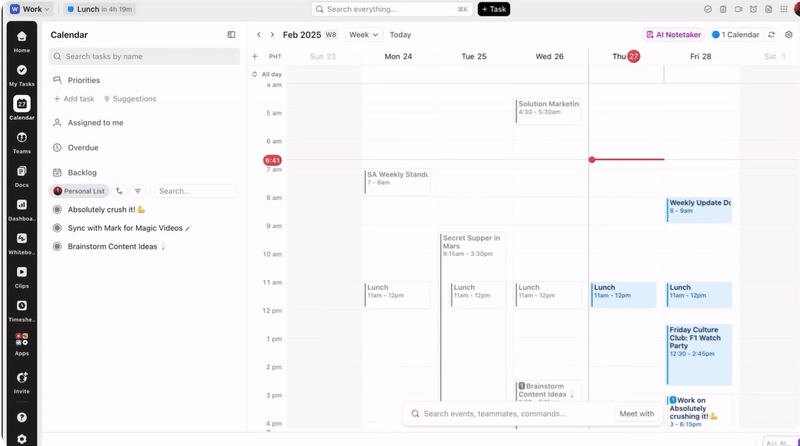800x446 pixels.
Task: Click the phone icon next to Personal List
Action: [119, 191]
